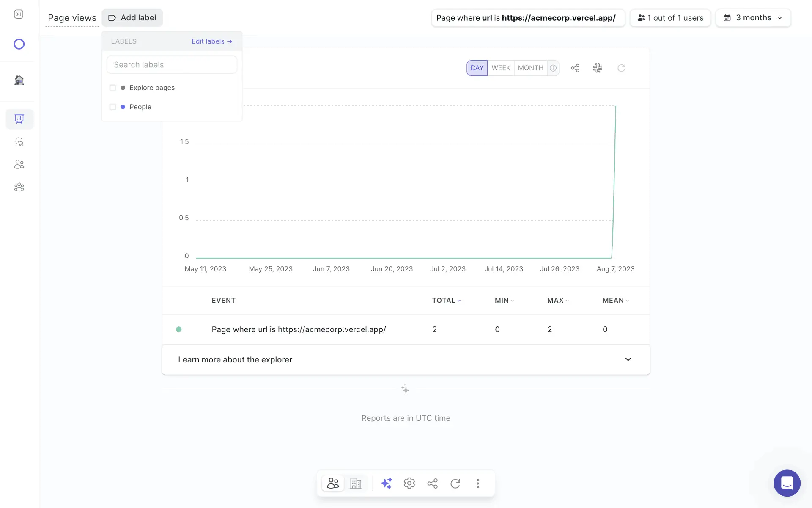Viewport: 812px width, 508px height.
Task: Click the share icon next to MONTH
Action: (x=575, y=68)
